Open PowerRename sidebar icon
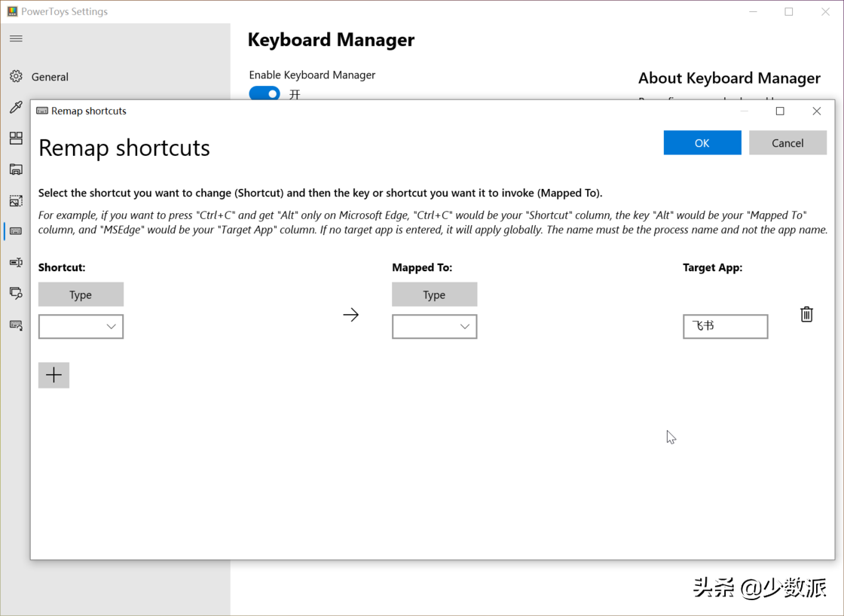The image size is (844, 616). point(16,263)
